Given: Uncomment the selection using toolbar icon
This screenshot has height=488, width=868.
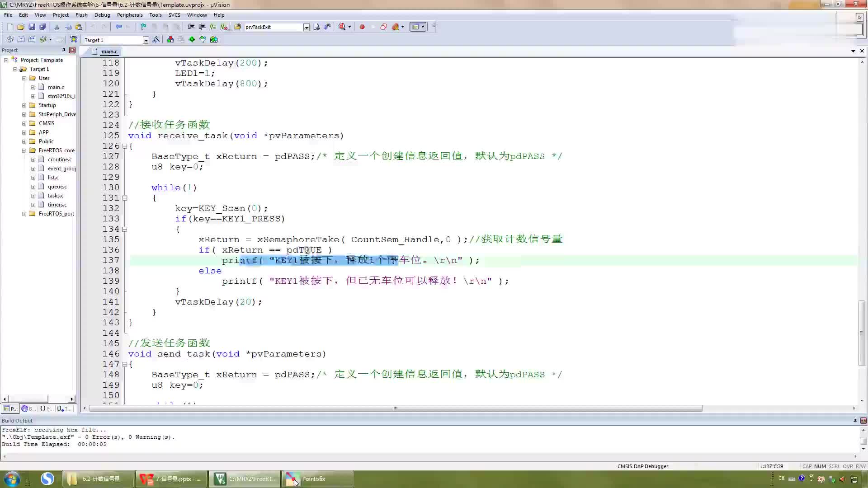Looking at the screenshot, I should [224, 27].
